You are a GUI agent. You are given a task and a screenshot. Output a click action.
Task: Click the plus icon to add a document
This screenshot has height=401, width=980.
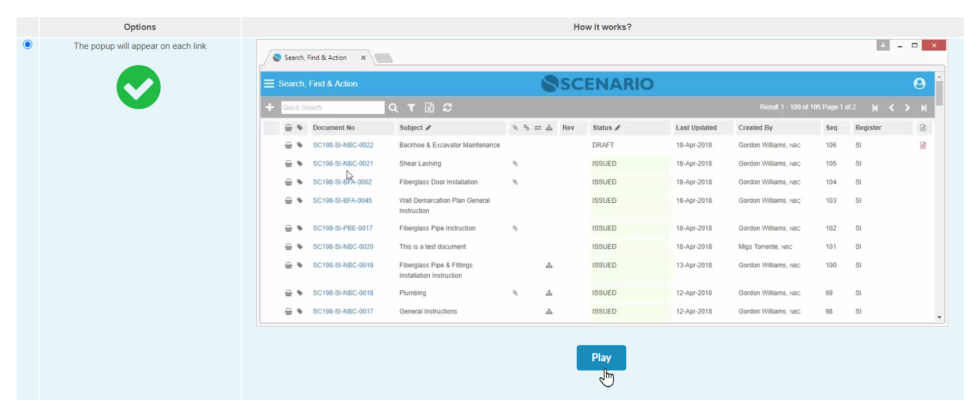(x=269, y=108)
